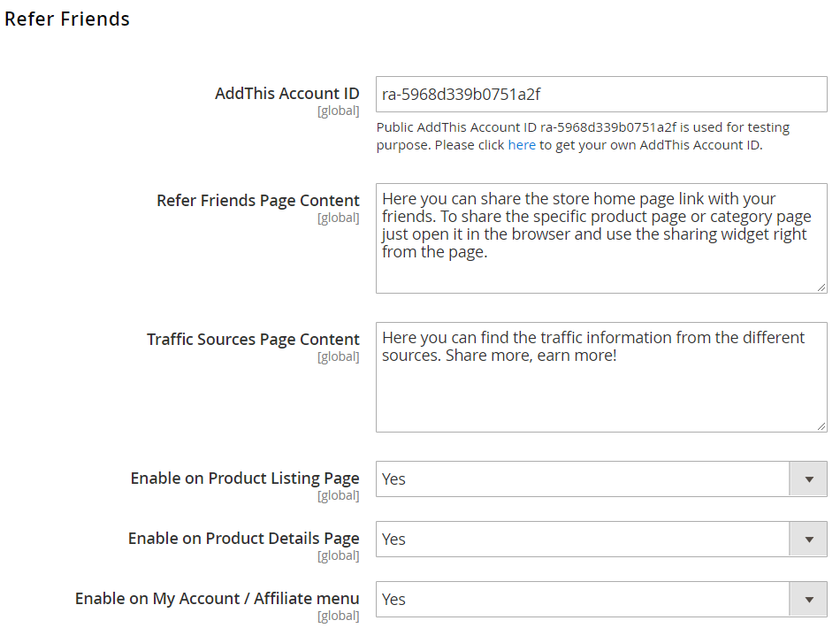Grab the Traffic Sources textarea resize handle

coord(821,426)
